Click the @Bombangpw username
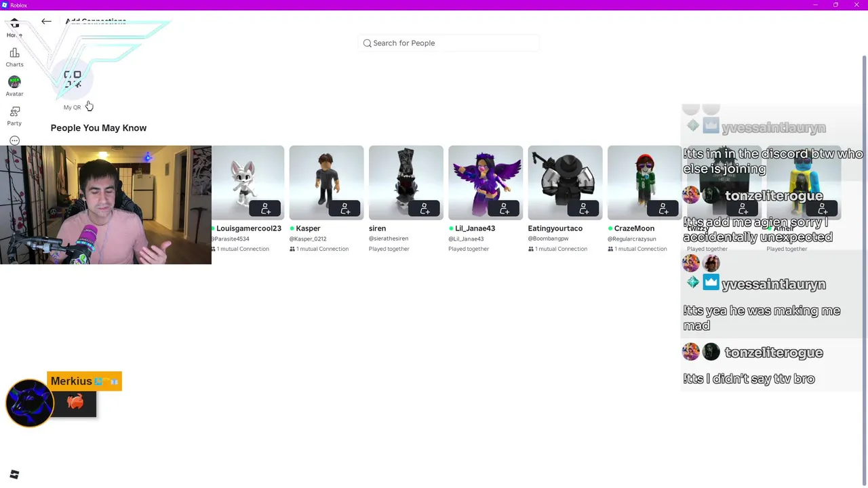 click(x=548, y=239)
